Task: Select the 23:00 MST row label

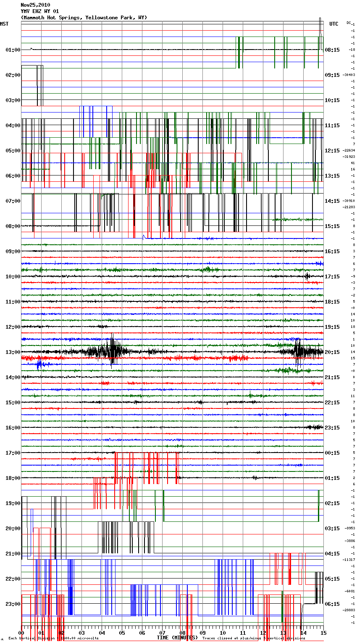Action: click(13, 604)
